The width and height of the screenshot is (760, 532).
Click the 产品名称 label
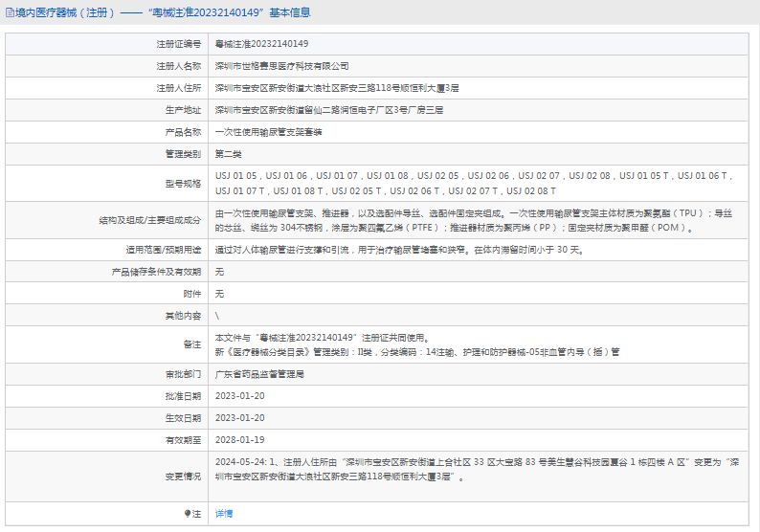point(183,132)
